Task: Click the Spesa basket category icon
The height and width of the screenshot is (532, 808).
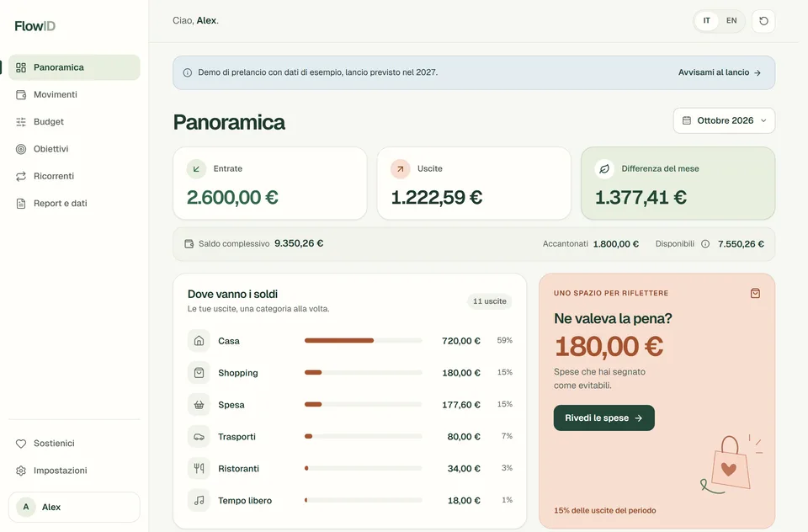Action: tap(199, 405)
